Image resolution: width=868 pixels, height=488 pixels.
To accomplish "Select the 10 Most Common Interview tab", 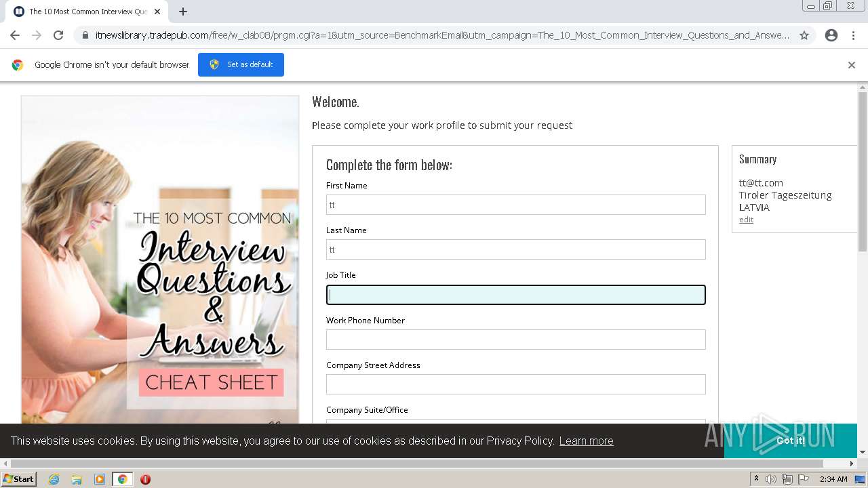I will (87, 12).
